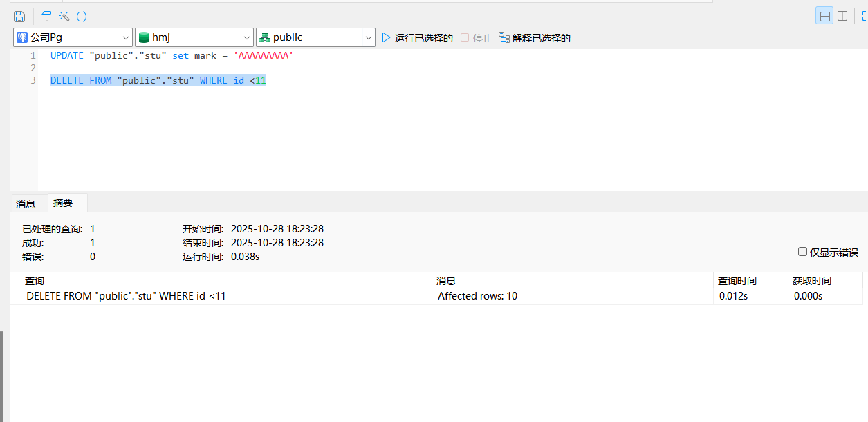Open the 公司Pg connection dropdown
This screenshot has height=422, width=868.
click(x=73, y=37)
